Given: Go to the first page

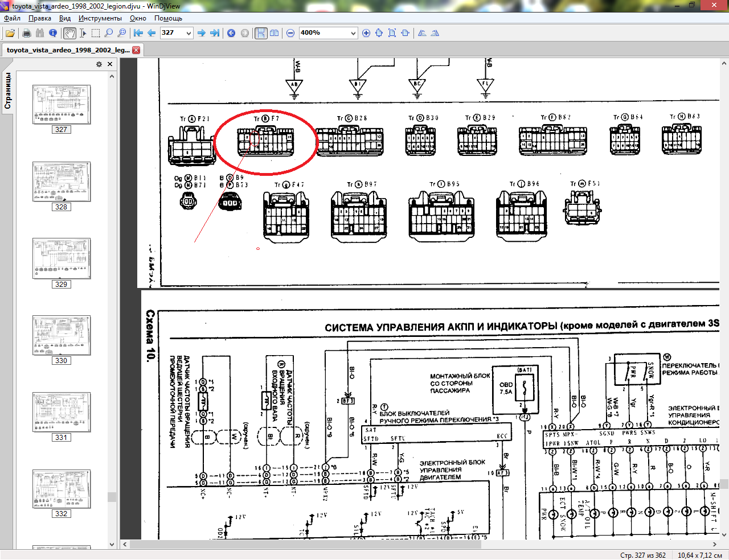Looking at the screenshot, I should pyautogui.click(x=138, y=33).
